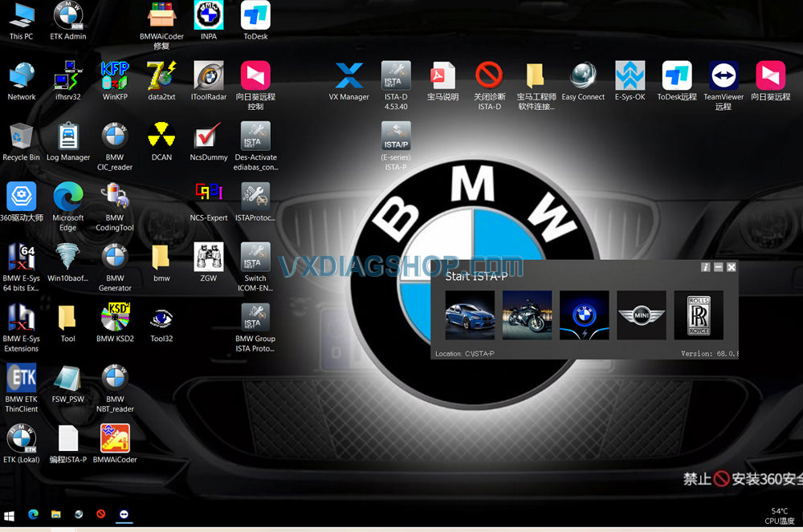
Task: Click the E-Sys-OK desktop icon
Action: click(x=630, y=77)
